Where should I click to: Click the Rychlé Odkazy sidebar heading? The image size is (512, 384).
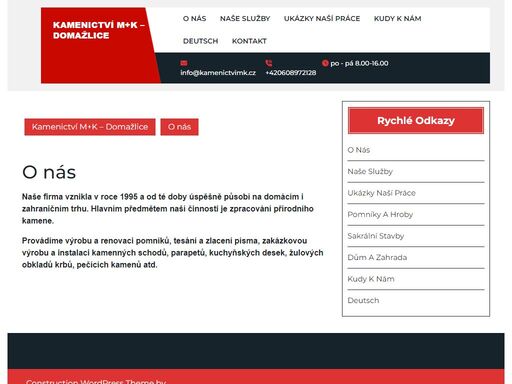[x=416, y=121]
